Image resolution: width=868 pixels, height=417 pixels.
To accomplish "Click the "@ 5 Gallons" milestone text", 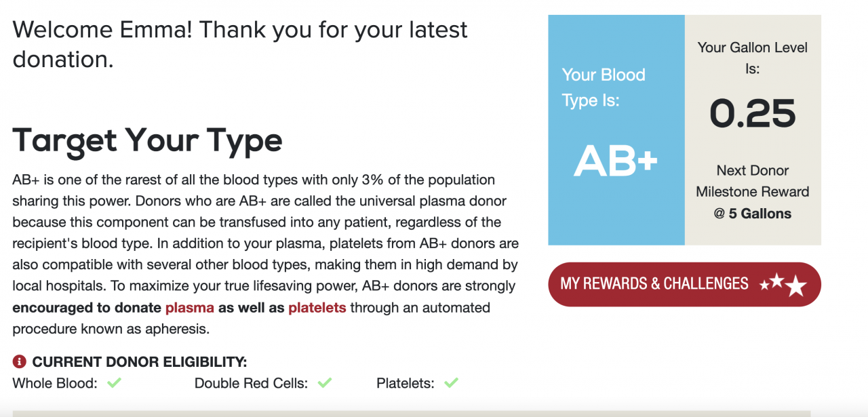I will click(752, 214).
